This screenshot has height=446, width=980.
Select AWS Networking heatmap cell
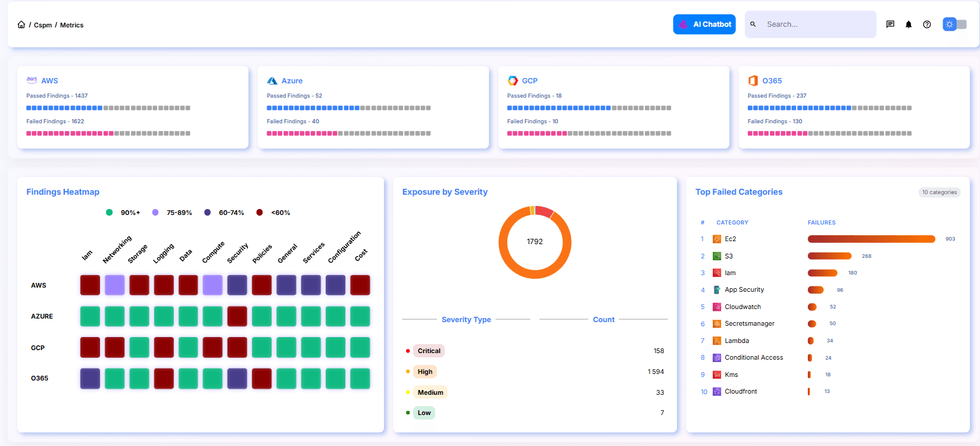(115, 285)
